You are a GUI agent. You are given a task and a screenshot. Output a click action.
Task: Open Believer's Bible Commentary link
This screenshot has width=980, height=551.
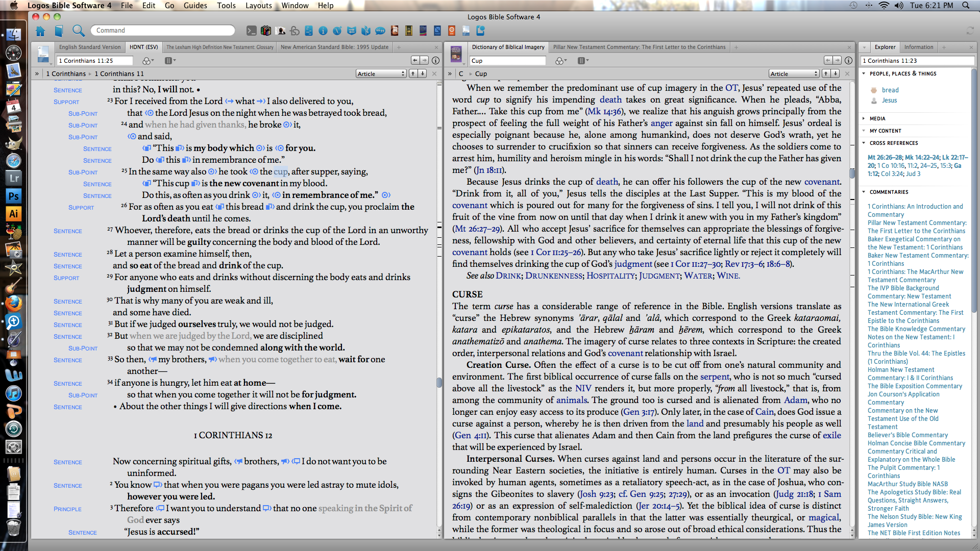coord(908,435)
